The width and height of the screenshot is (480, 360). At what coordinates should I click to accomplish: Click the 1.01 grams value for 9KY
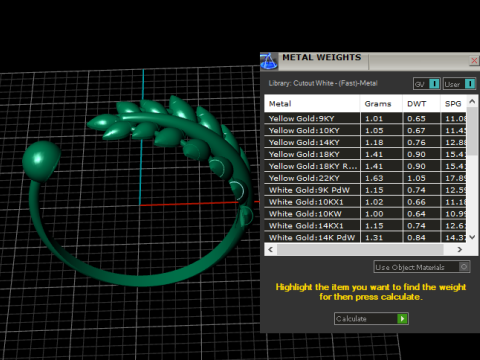click(x=374, y=119)
